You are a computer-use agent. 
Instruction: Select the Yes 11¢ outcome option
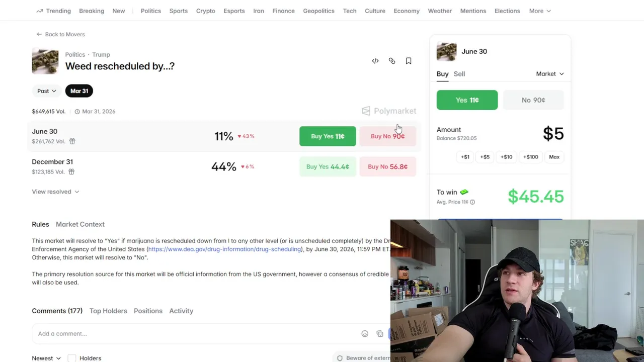[467, 100]
